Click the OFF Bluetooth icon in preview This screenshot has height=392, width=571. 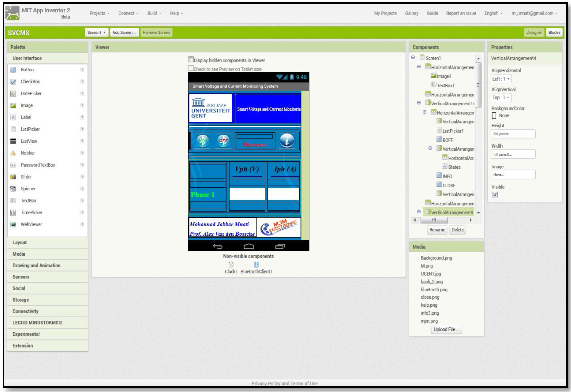point(223,141)
